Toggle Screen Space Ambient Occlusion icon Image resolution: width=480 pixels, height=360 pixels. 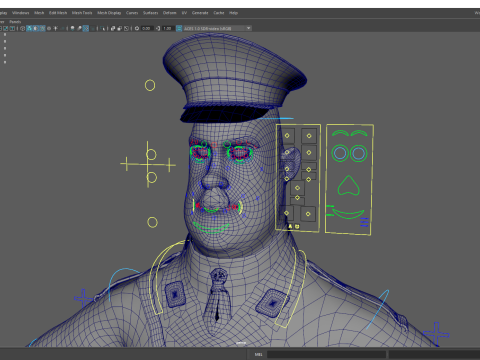click(72, 28)
